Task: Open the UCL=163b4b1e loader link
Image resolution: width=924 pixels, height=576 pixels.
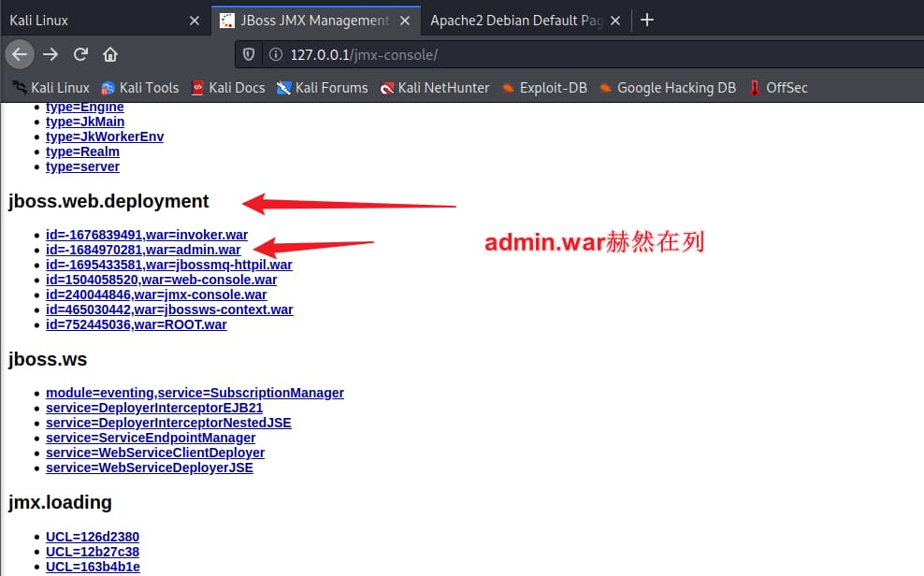Action: (94, 568)
